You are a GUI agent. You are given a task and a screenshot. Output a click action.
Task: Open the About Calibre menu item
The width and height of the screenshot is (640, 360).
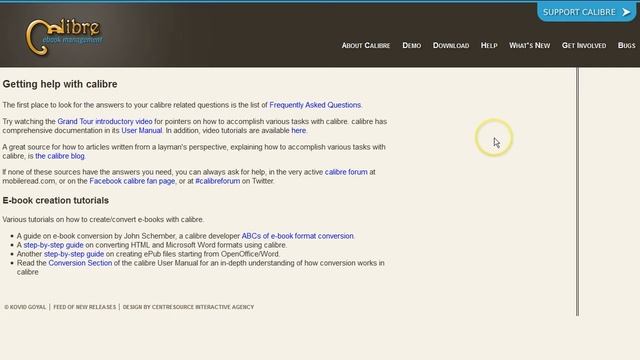pos(366,45)
